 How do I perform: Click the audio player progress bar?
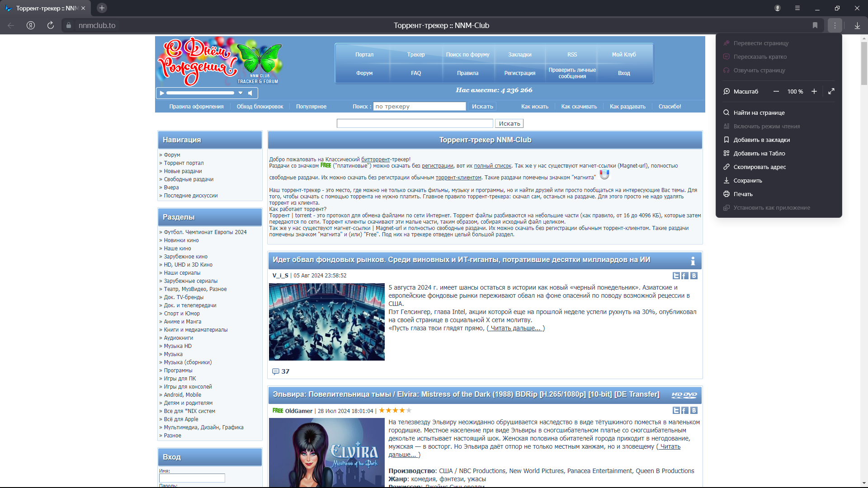(200, 93)
